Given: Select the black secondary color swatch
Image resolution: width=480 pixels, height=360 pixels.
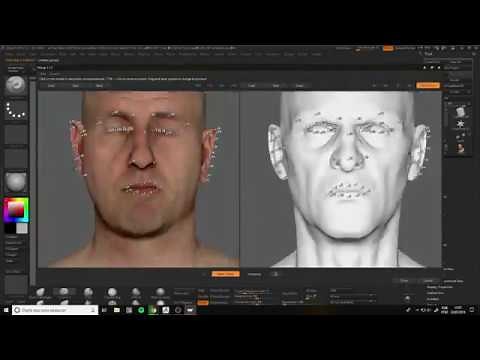Looking at the screenshot, I should [10, 228].
